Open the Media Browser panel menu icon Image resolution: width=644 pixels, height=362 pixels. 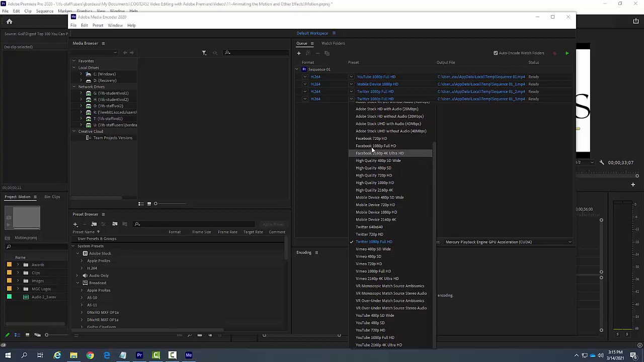point(103,43)
